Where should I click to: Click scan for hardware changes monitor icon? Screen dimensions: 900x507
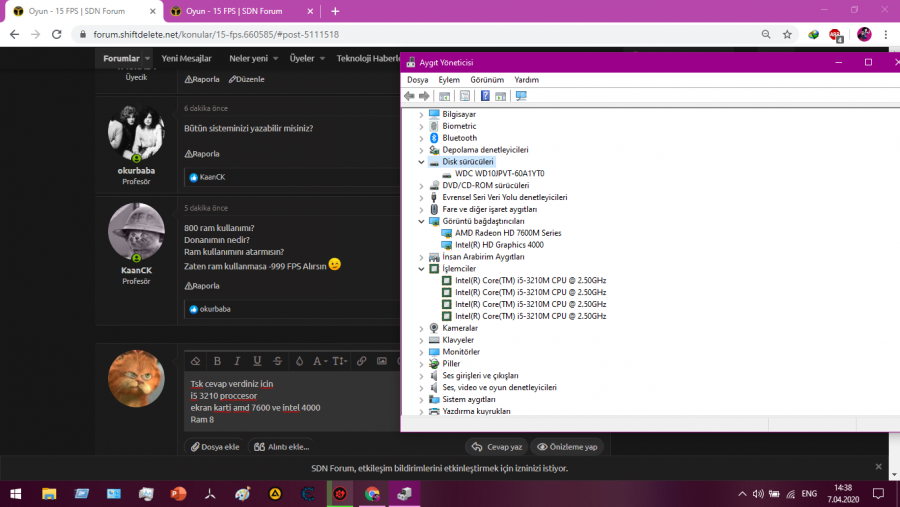click(521, 96)
